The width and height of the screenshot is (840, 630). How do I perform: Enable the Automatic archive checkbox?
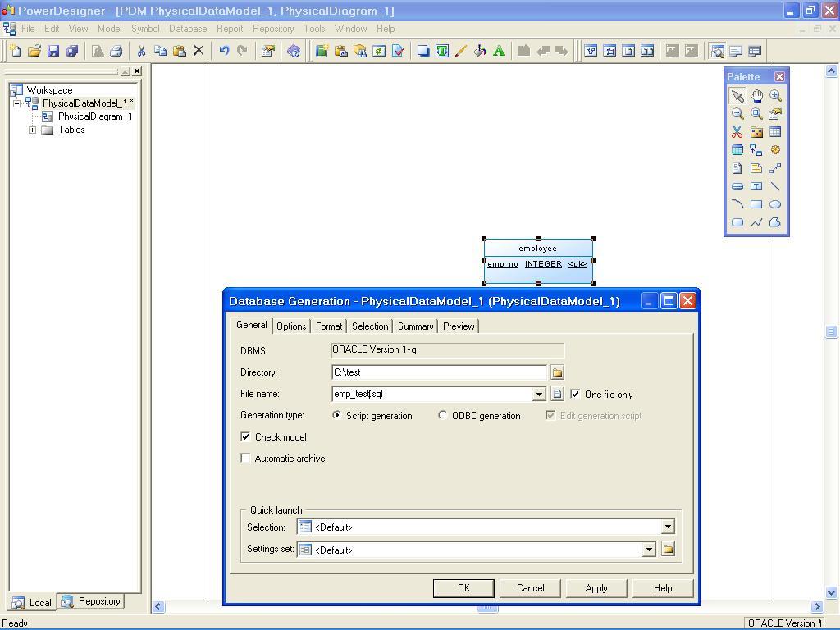coord(245,459)
